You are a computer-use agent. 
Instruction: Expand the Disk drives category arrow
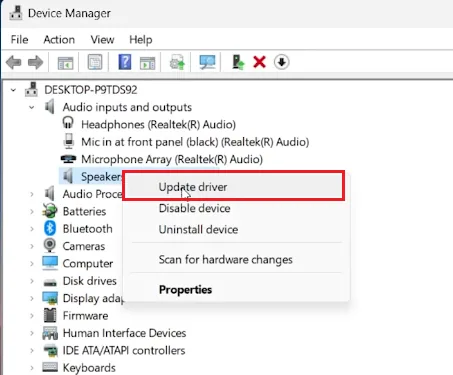pyautogui.click(x=32, y=281)
